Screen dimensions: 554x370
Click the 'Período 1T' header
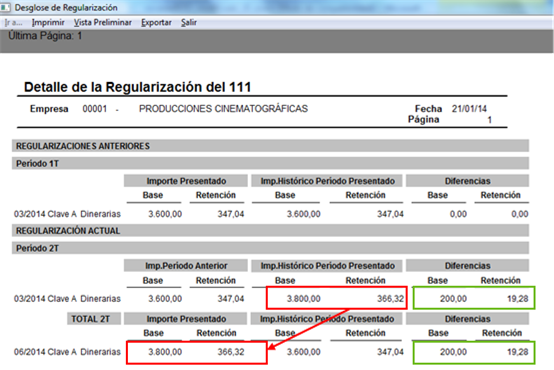click(270, 164)
